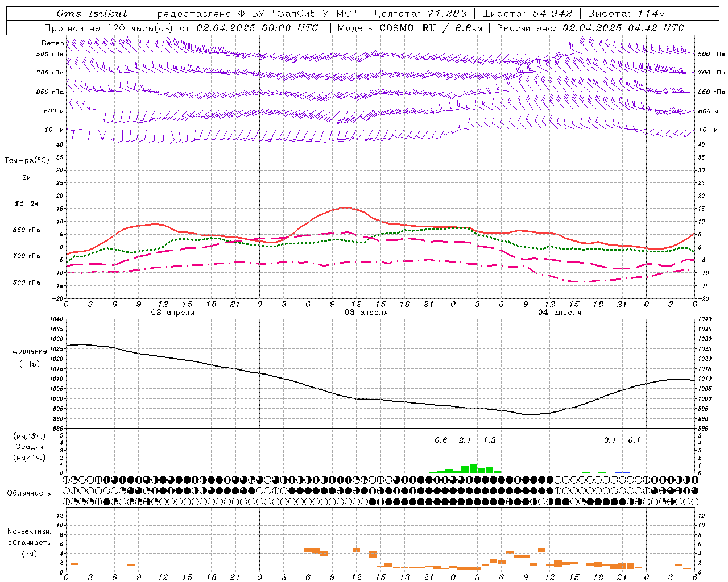Click the (мм/1ч.) unit label

coord(29,458)
